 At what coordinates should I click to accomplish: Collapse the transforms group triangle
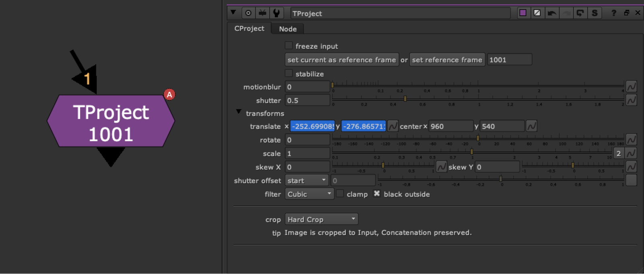click(239, 112)
